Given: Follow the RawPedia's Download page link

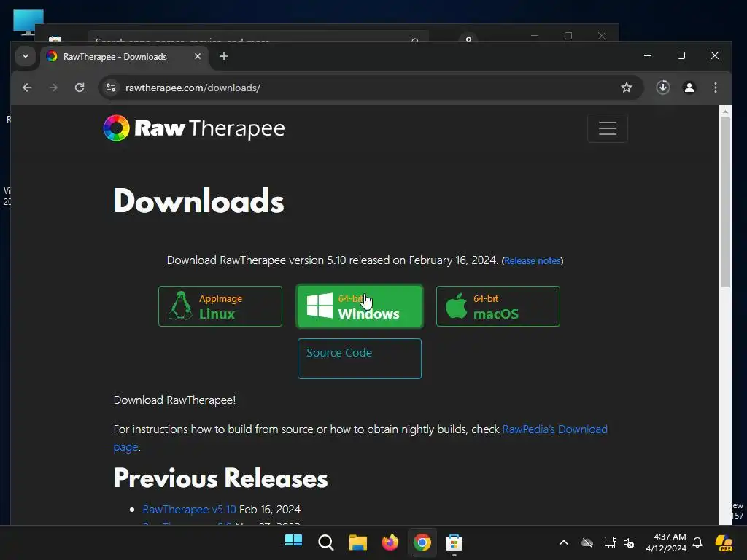Looking at the screenshot, I should [x=554, y=429].
